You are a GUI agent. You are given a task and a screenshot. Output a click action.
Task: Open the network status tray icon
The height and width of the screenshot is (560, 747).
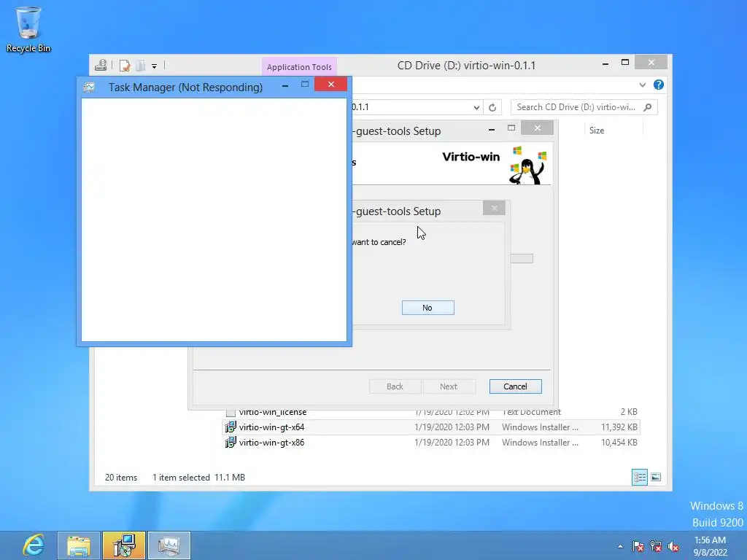[x=656, y=546]
